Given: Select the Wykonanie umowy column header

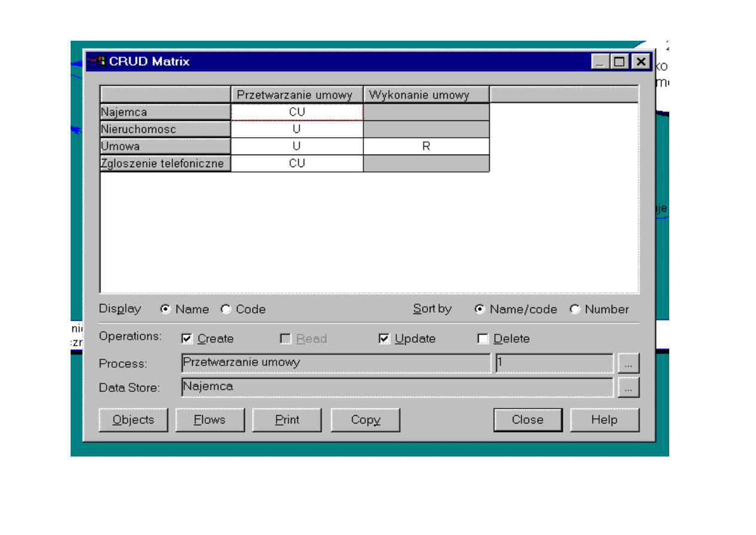Looking at the screenshot, I should pos(426,95).
